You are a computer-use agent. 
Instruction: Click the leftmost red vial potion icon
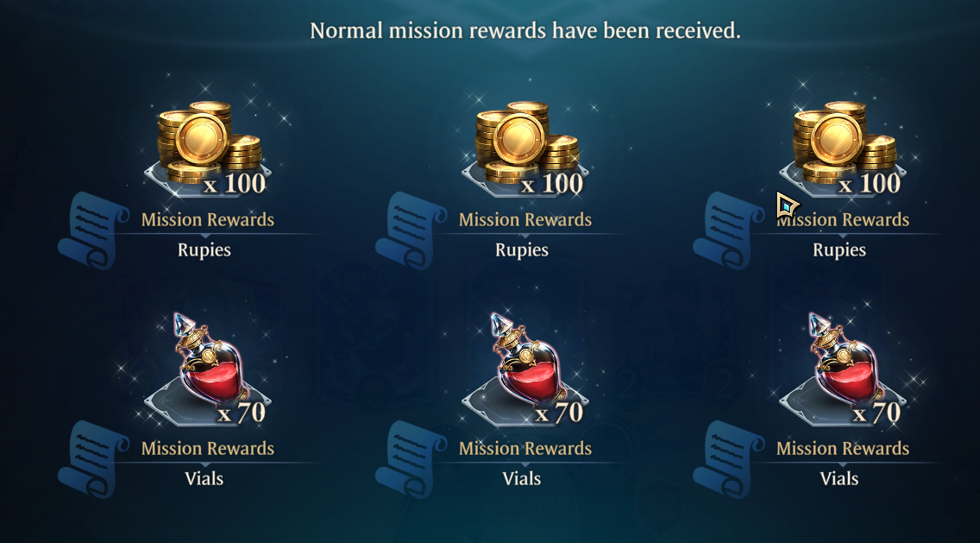tap(212, 360)
